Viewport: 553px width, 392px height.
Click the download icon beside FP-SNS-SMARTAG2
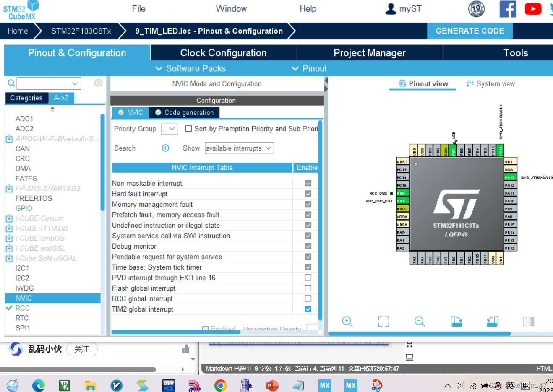(9, 189)
